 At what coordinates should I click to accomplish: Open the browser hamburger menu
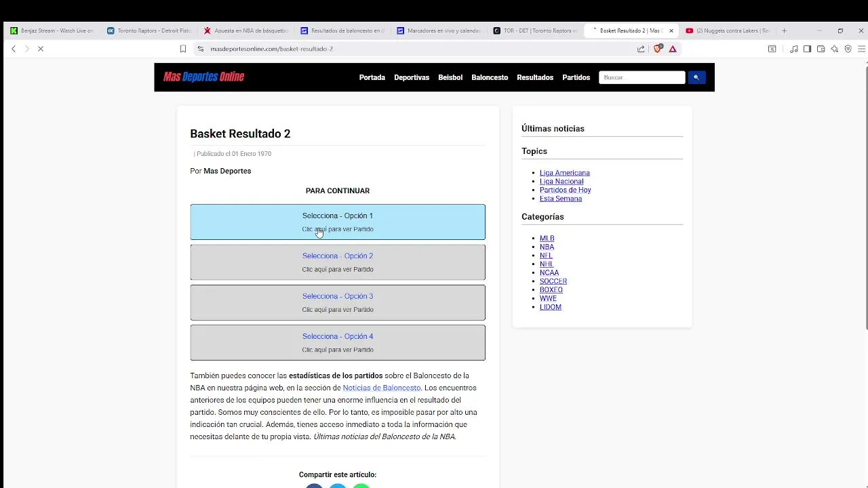(x=861, y=49)
